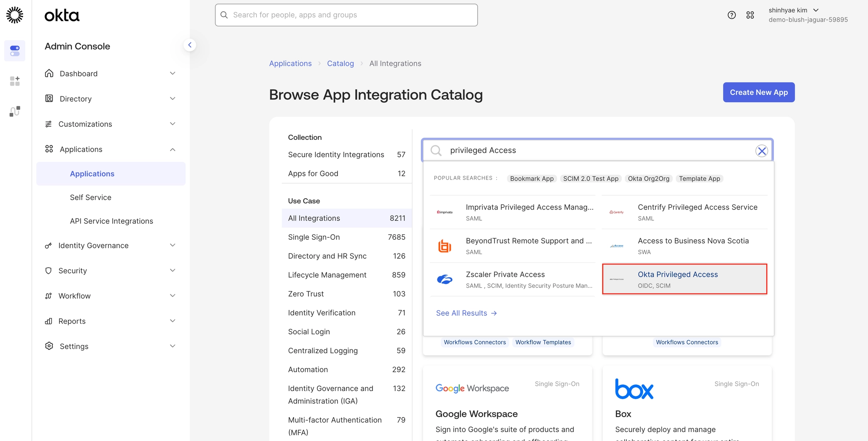Open the apps grid icon in header

click(x=750, y=15)
